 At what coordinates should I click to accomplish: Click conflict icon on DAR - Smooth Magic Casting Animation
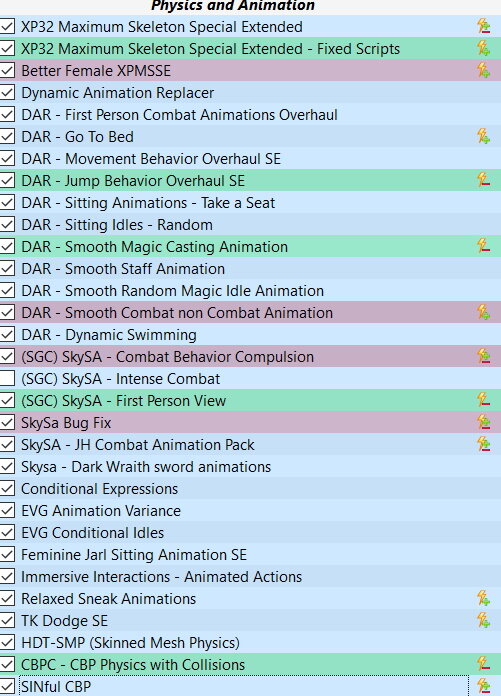[x=484, y=246]
